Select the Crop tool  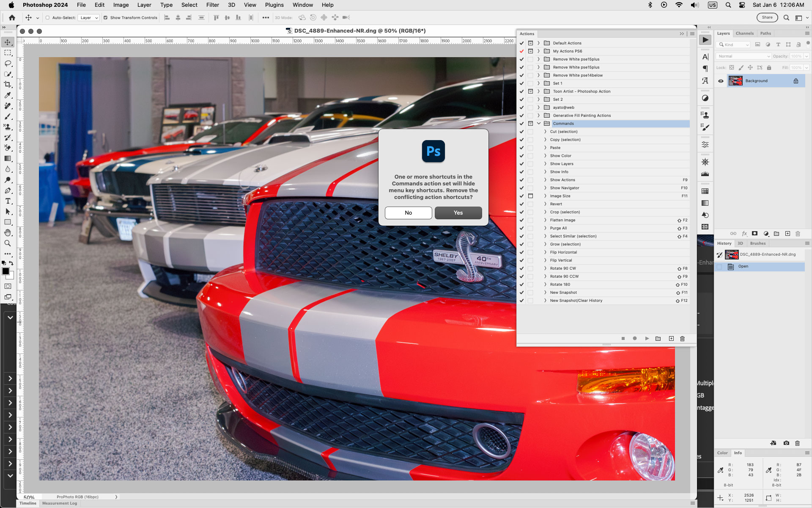click(x=7, y=84)
